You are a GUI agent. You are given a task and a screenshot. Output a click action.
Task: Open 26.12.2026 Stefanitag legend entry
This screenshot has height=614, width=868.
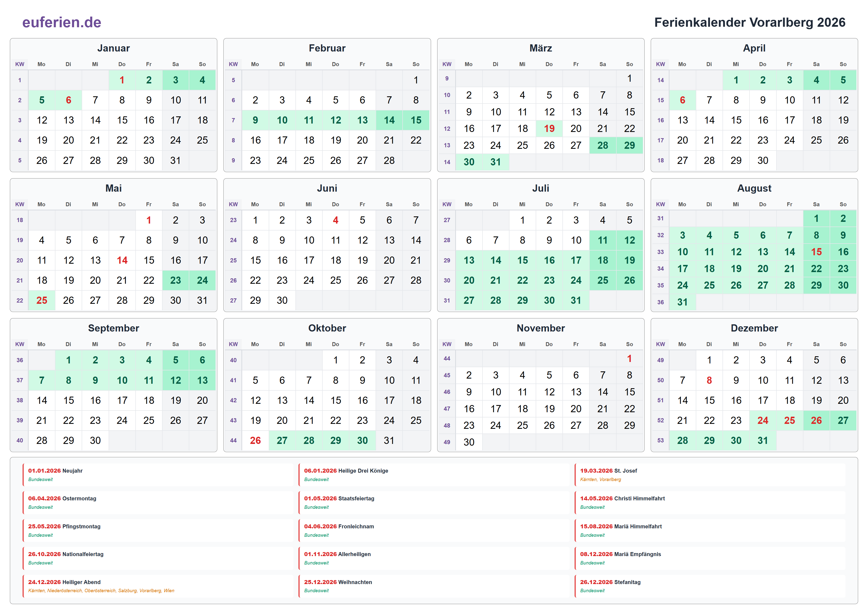click(x=710, y=586)
